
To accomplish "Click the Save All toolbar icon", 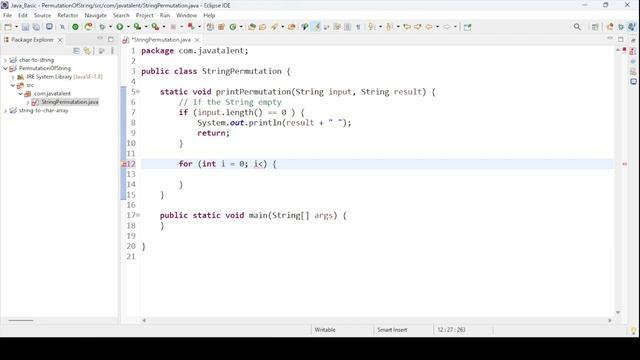I will pos(36,27).
